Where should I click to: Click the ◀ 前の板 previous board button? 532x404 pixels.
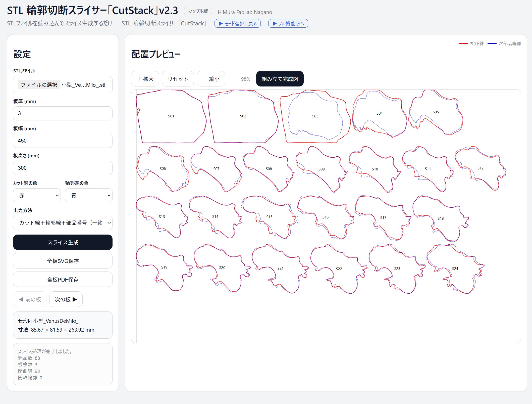[x=30, y=299]
